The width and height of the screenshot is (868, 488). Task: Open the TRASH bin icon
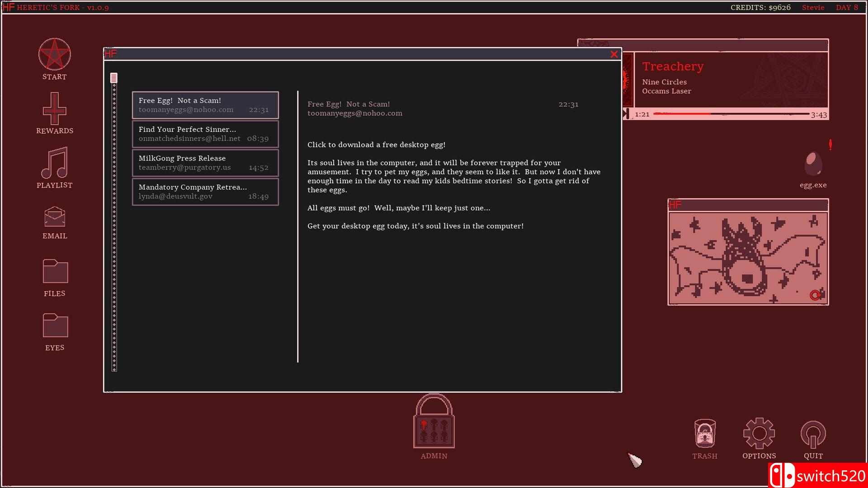click(x=704, y=433)
